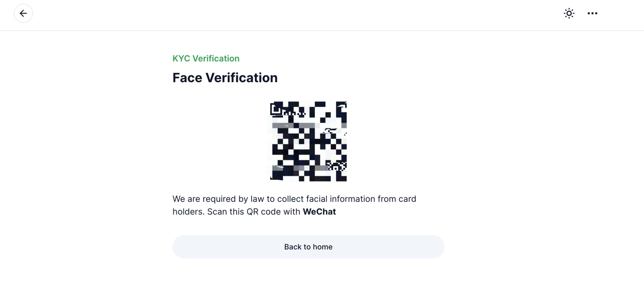The image size is (644, 284).
Task: Toggle light mode with the sun icon
Action: coord(569,13)
